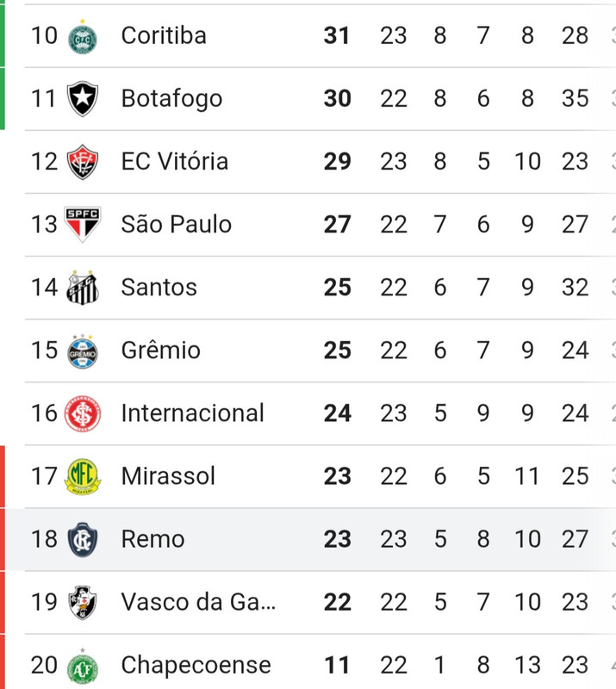616x689 pixels.
Task: Select the EC Vitória crest icon
Action: [83, 162]
